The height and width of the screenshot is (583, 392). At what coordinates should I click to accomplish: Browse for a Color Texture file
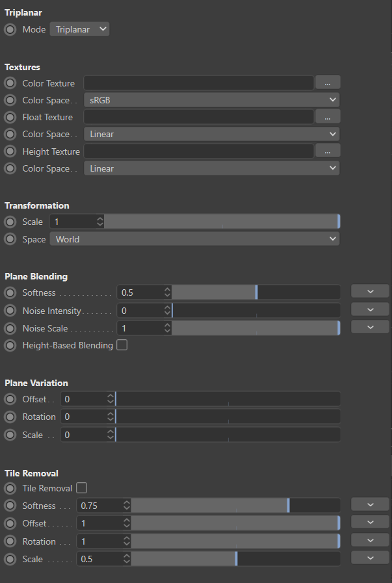coord(328,83)
